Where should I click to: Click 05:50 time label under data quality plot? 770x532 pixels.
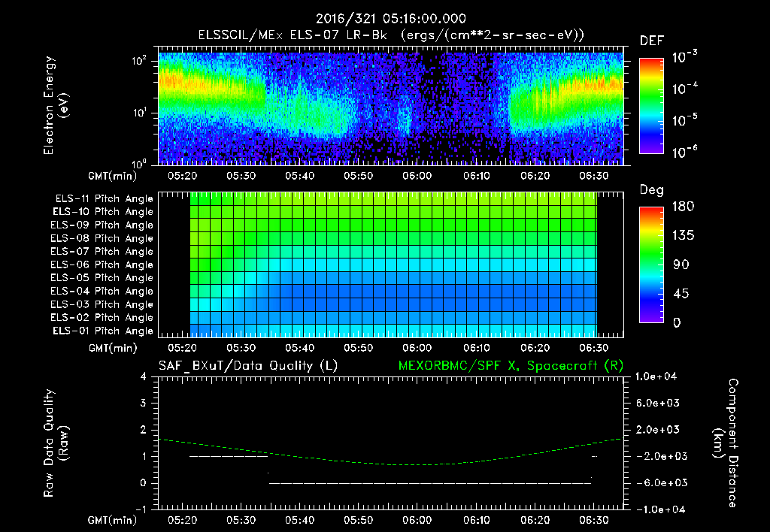(358, 520)
